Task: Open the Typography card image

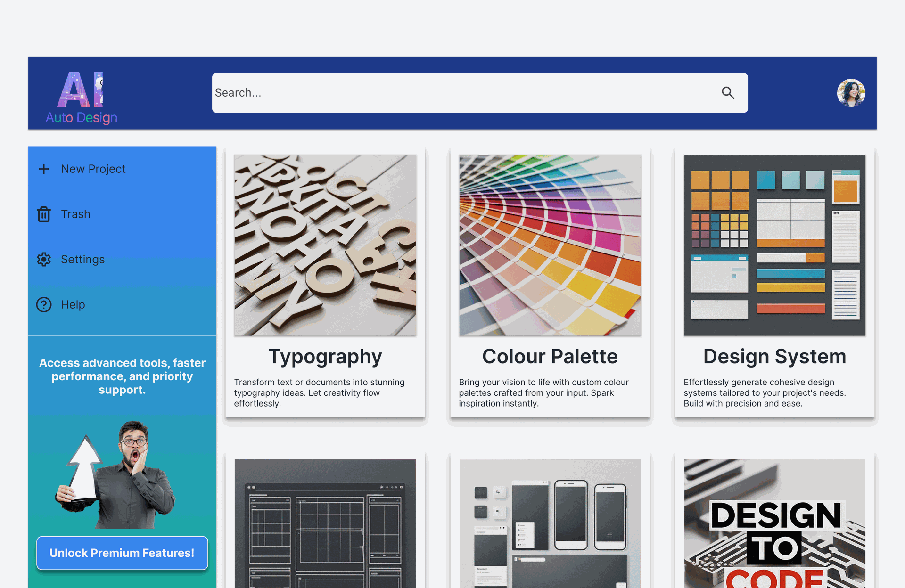Action: pyautogui.click(x=325, y=245)
